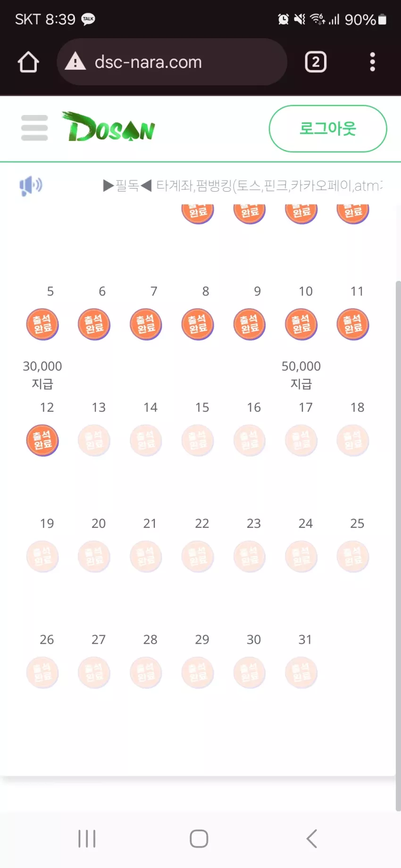Click the 로그아웃 button
This screenshot has height=868, width=401.
click(328, 129)
